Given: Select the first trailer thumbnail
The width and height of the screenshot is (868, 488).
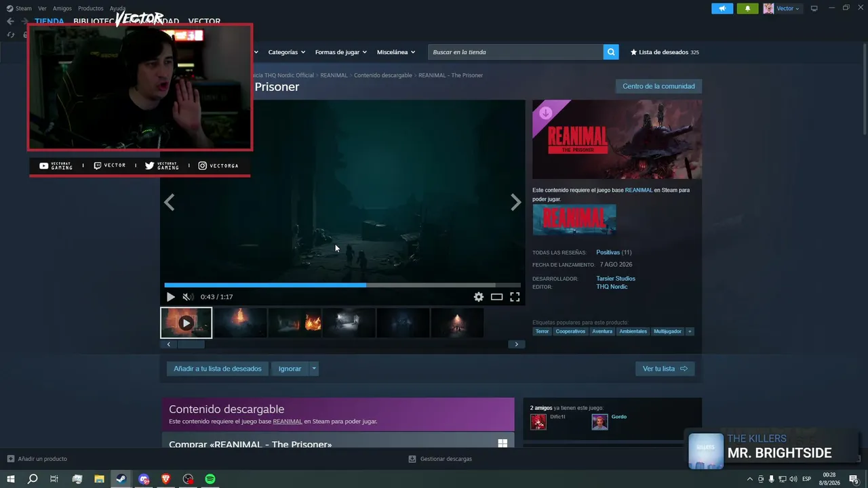Looking at the screenshot, I should click(x=186, y=323).
